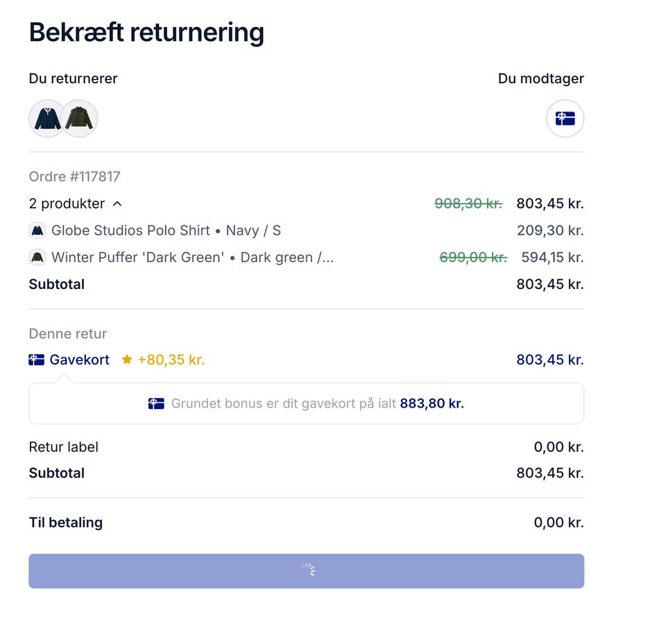Click the bonus gift card info box
This screenshot has height=644, width=666.
click(306, 403)
